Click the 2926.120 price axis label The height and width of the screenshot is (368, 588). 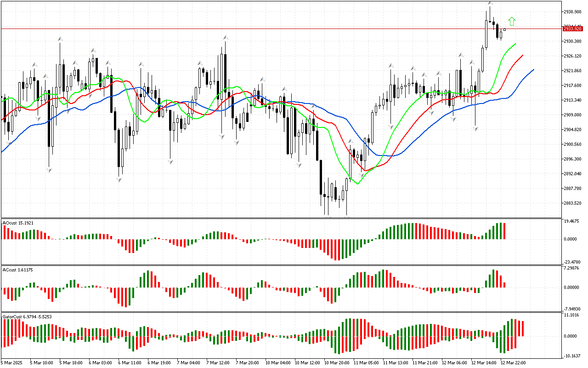[x=573, y=56]
